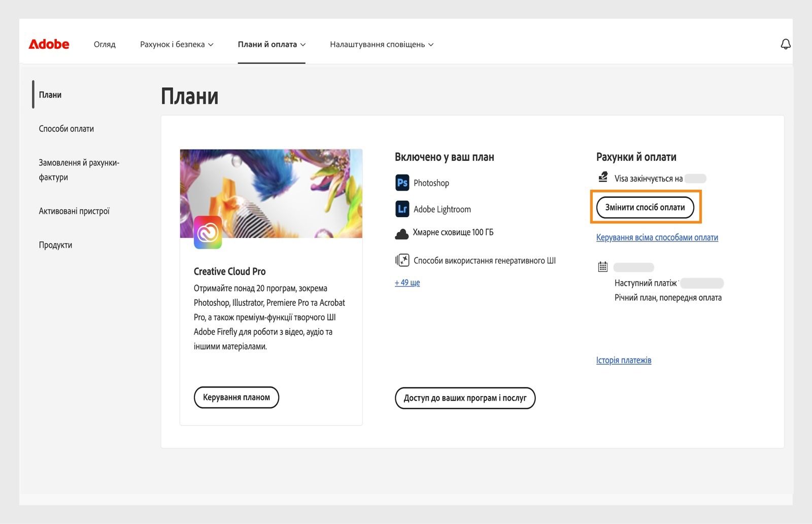Click the generative AI icon
This screenshot has height=524, width=812.
tap(402, 260)
